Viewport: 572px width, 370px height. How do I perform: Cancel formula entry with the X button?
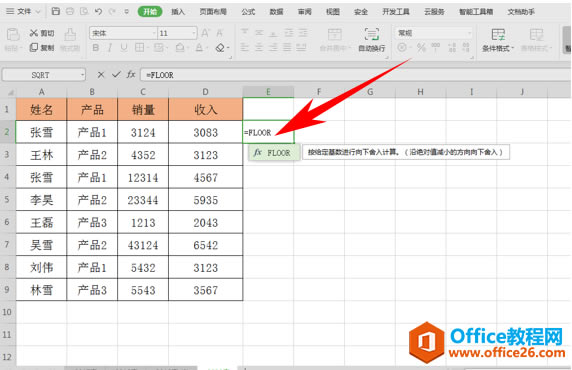101,75
